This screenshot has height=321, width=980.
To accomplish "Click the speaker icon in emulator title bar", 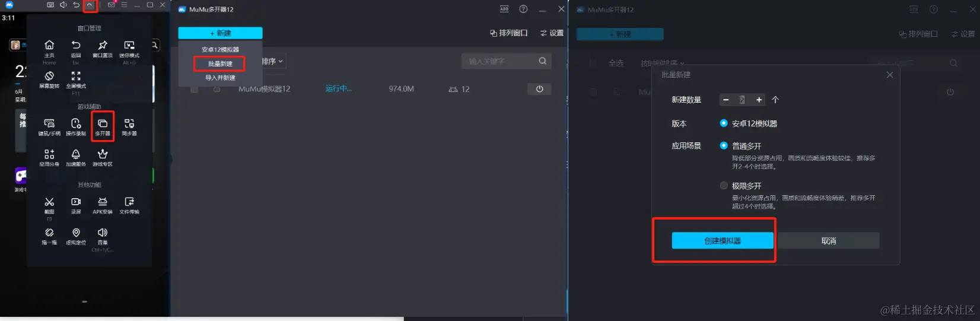I will coord(63,5).
